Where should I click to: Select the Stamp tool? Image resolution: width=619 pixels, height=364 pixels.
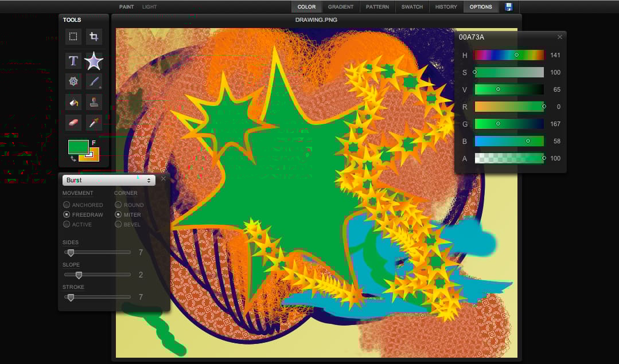tap(94, 103)
